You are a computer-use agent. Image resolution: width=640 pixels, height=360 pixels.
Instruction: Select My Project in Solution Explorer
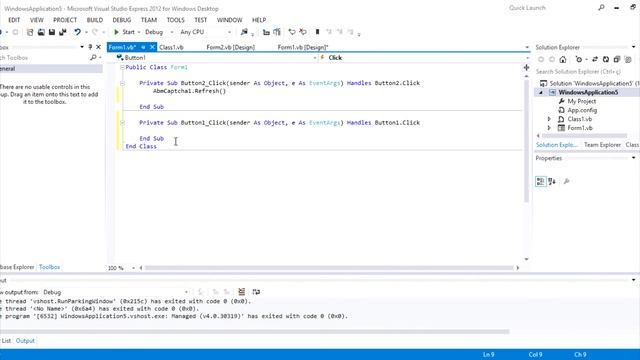[x=582, y=101]
